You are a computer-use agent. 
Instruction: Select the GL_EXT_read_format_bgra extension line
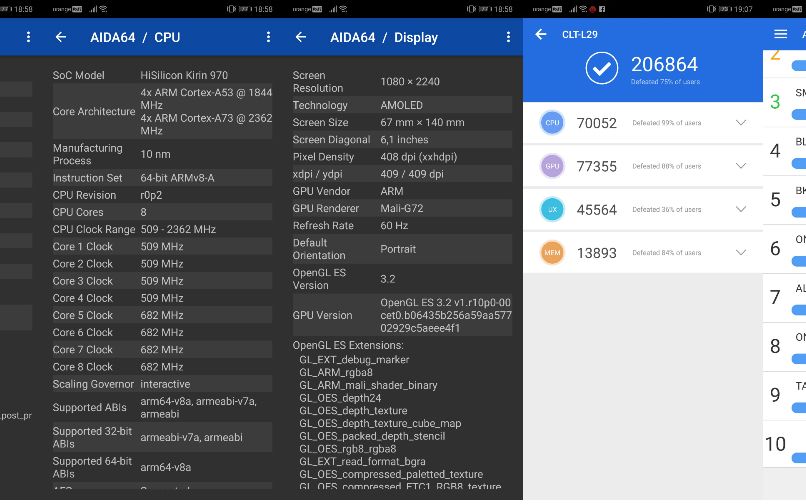pyautogui.click(x=362, y=462)
